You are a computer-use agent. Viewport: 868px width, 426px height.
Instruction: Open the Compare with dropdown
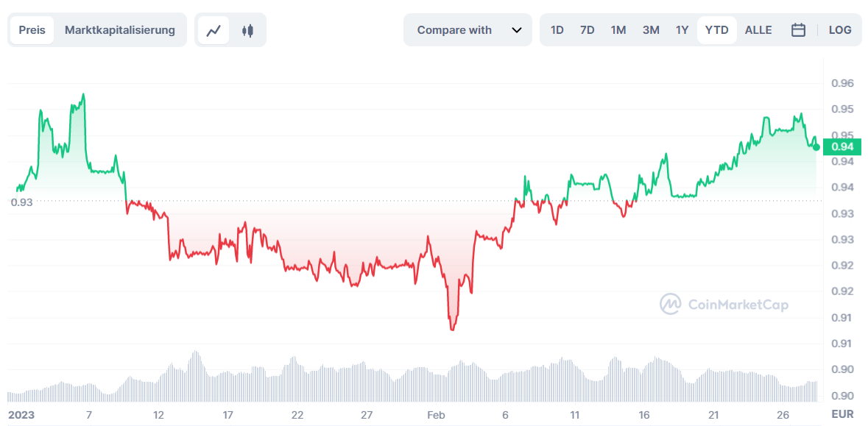click(467, 30)
